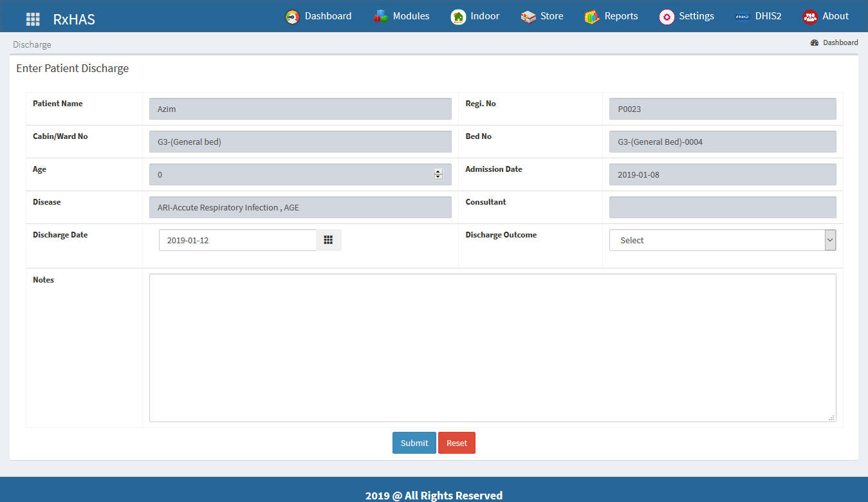This screenshot has width=868, height=502.
Task: Submit the patient discharge form
Action: pyautogui.click(x=414, y=443)
